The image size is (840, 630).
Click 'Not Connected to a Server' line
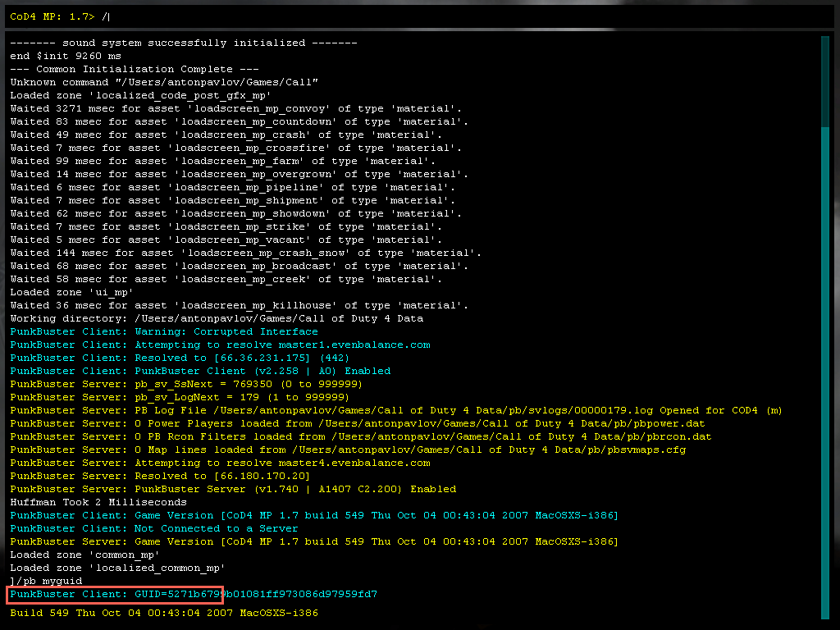point(153,528)
